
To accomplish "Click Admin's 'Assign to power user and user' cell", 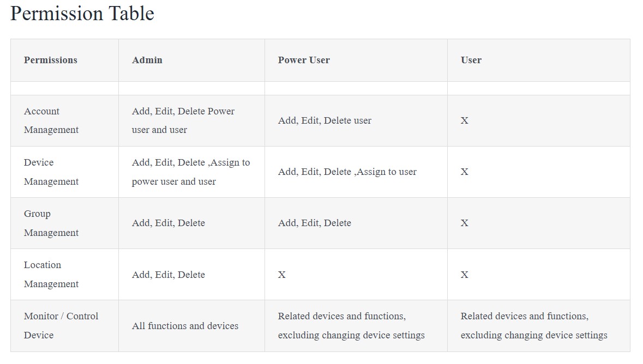I will point(191,172).
